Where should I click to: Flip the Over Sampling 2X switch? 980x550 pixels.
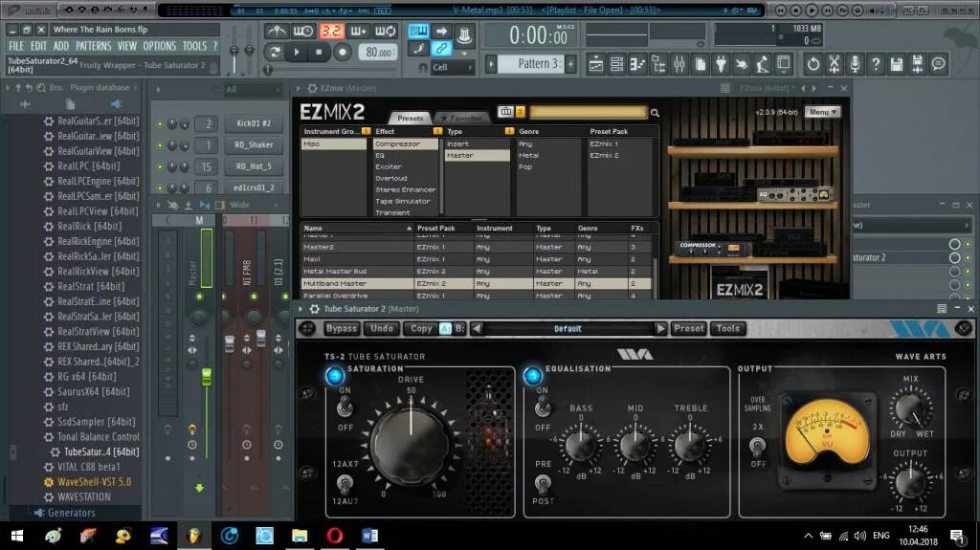click(758, 447)
